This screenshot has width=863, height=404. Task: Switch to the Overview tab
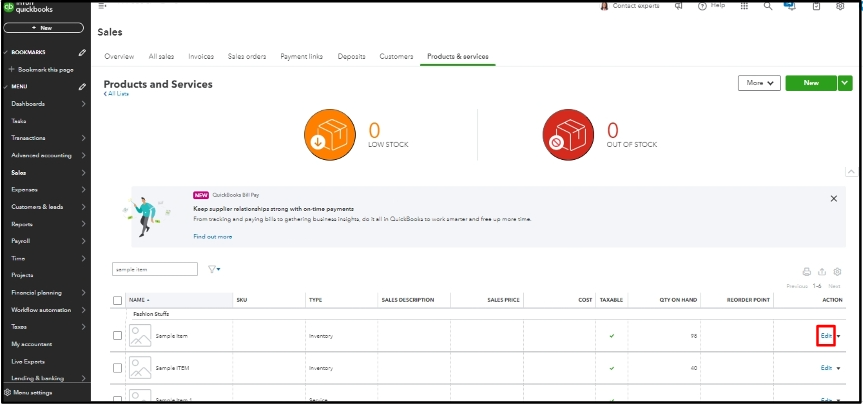coord(119,56)
